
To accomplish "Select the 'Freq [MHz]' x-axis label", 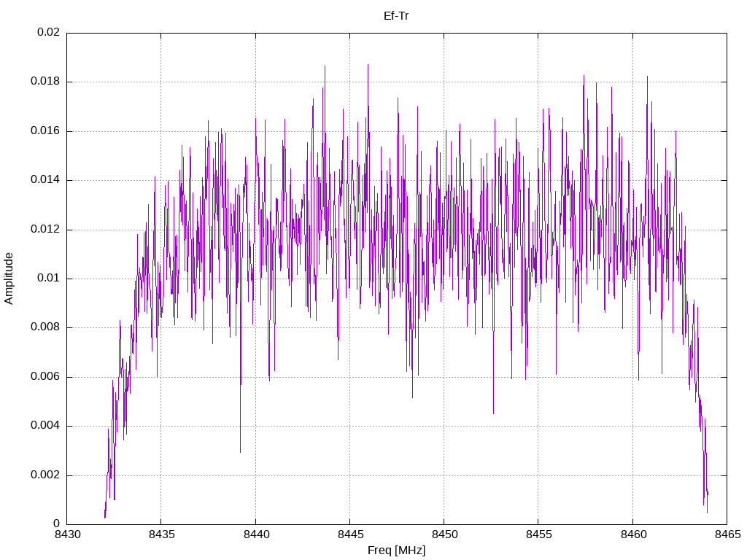I will point(396,551).
